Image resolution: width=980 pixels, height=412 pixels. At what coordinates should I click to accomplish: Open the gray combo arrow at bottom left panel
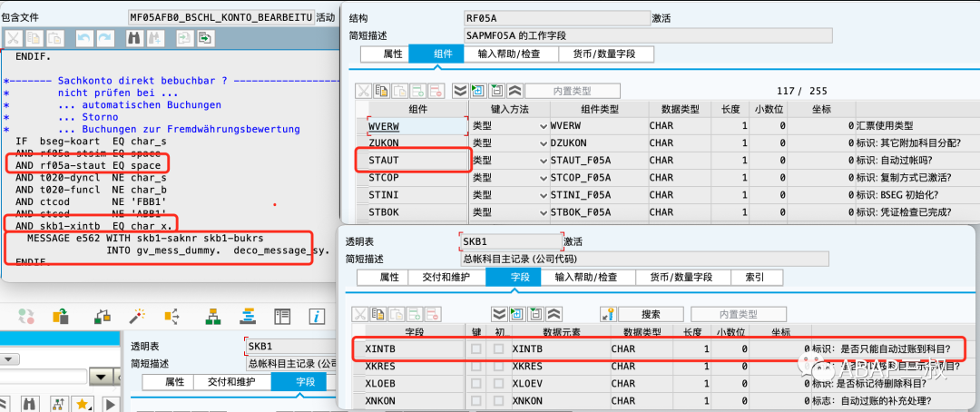[9, 359]
